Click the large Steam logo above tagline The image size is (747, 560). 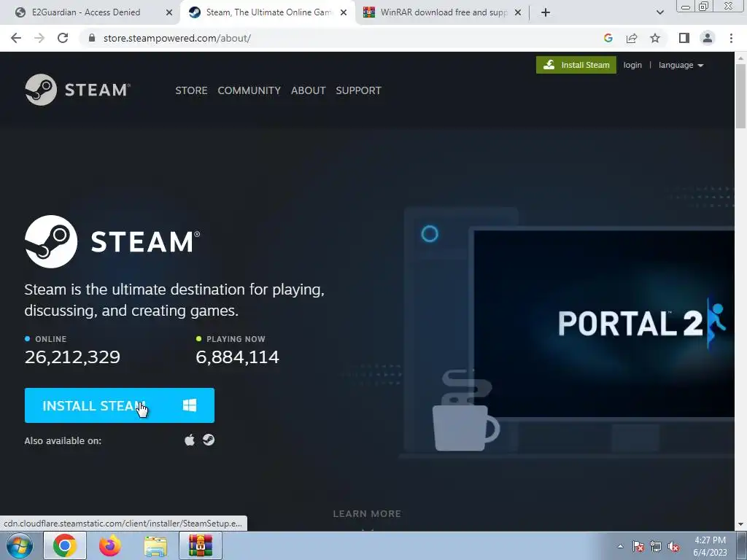(x=112, y=241)
